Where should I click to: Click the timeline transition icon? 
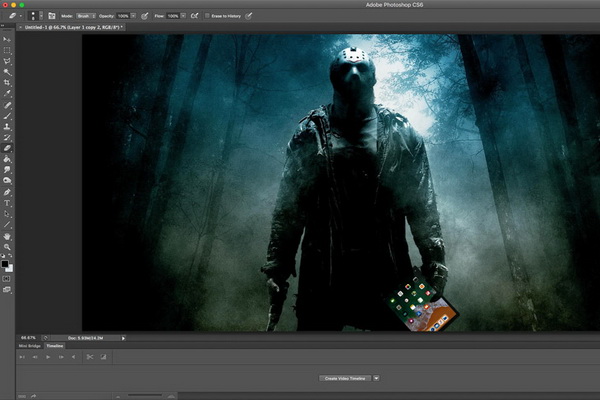click(103, 357)
